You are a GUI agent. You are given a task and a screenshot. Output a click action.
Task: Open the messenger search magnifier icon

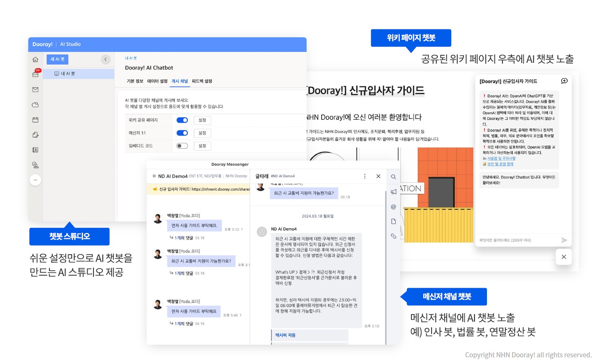pyautogui.click(x=393, y=177)
